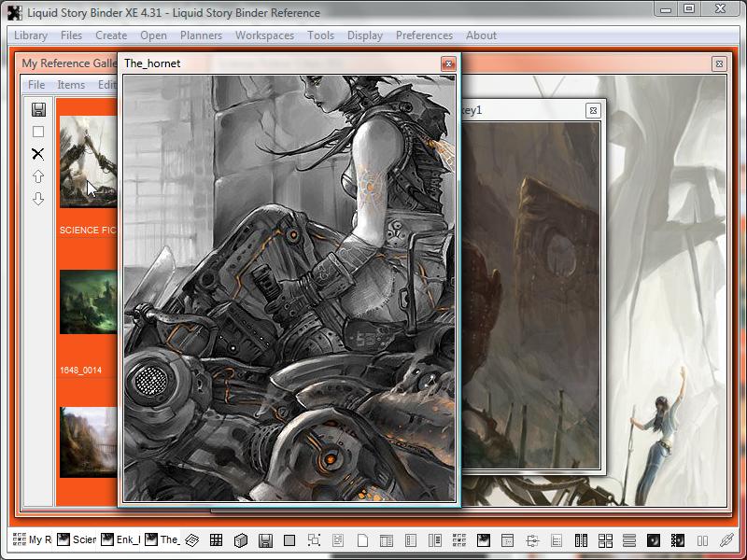Click the paperclip icon at bottom right
This screenshot has height=560, width=747.
(727, 540)
